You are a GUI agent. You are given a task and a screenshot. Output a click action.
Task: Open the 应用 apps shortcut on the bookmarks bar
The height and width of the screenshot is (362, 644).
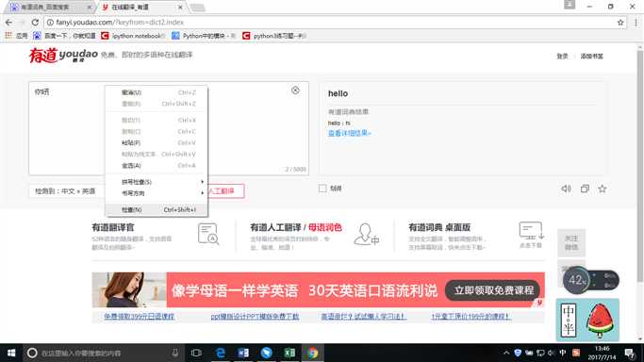tap(16, 36)
